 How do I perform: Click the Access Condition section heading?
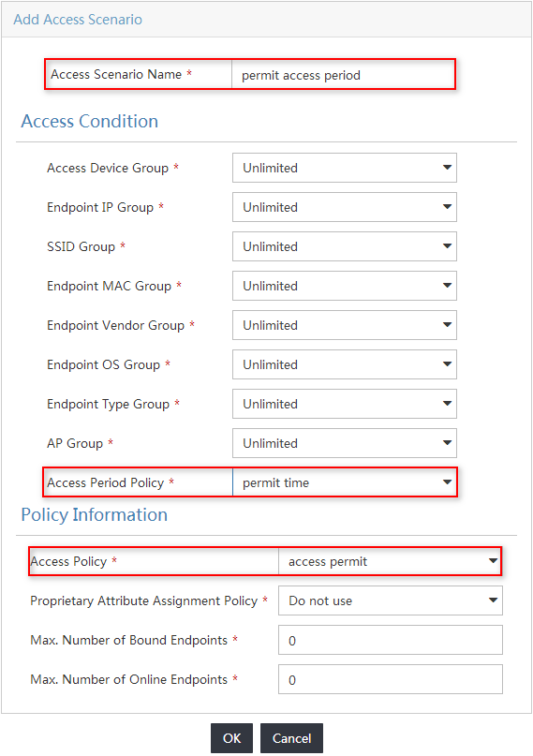[x=90, y=121]
